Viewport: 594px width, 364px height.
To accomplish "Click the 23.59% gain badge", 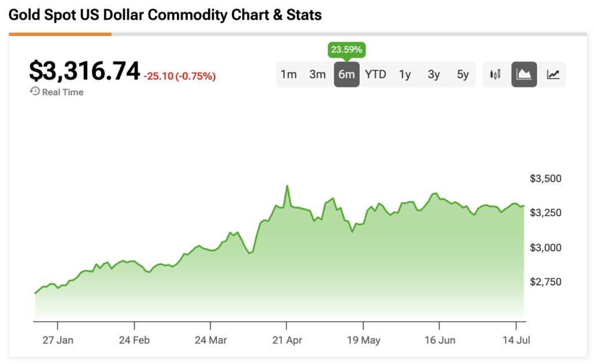I will [x=347, y=50].
